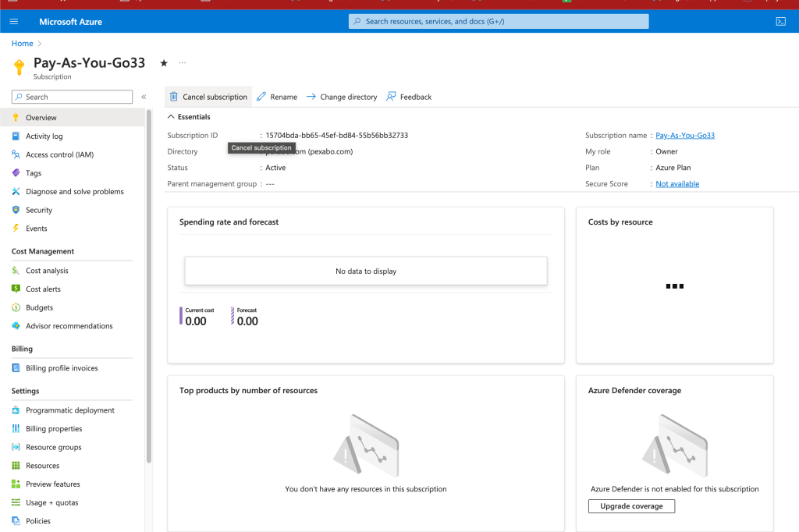Click the Access control (IAM) label
Image resolution: width=799 pixels, height=532 pixels.
(59, 154)
